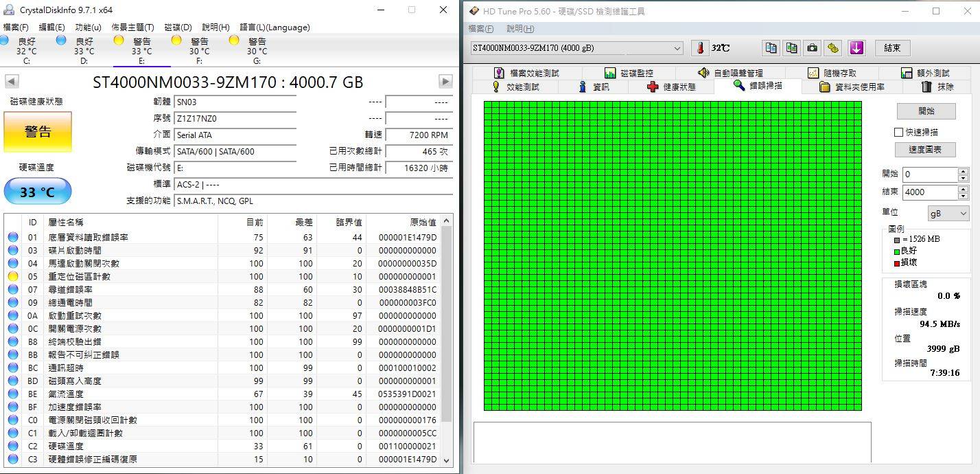The image size is (980, 474).
Task: Select the 重定位磁區計數 attribute row
Action: coord(222,276)
